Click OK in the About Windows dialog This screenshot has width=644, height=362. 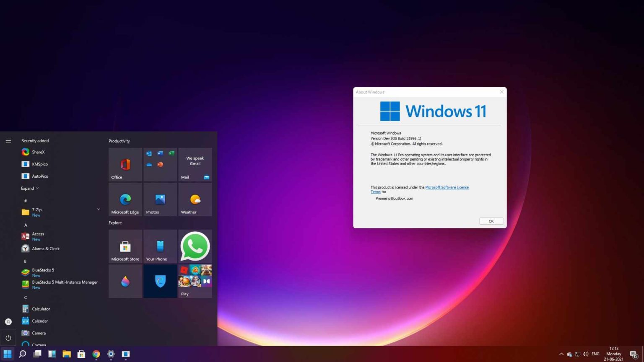pos(491,221)
